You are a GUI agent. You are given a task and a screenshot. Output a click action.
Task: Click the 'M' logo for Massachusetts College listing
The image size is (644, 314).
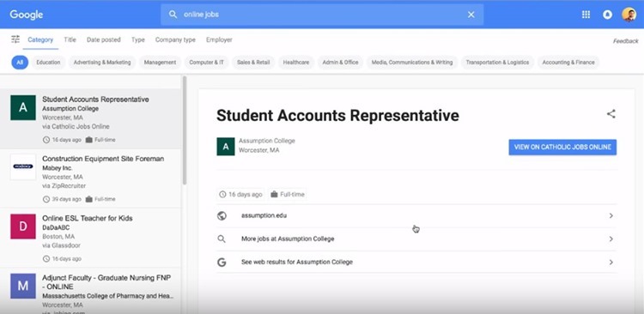23,286
